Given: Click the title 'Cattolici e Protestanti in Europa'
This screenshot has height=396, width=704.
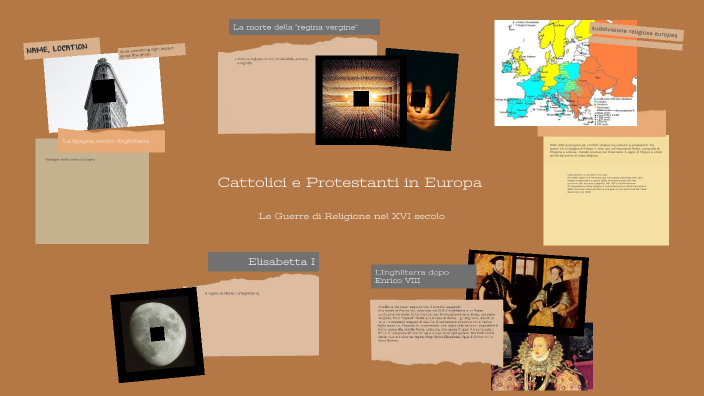Looking at the screenshot, I should (350, 182).
